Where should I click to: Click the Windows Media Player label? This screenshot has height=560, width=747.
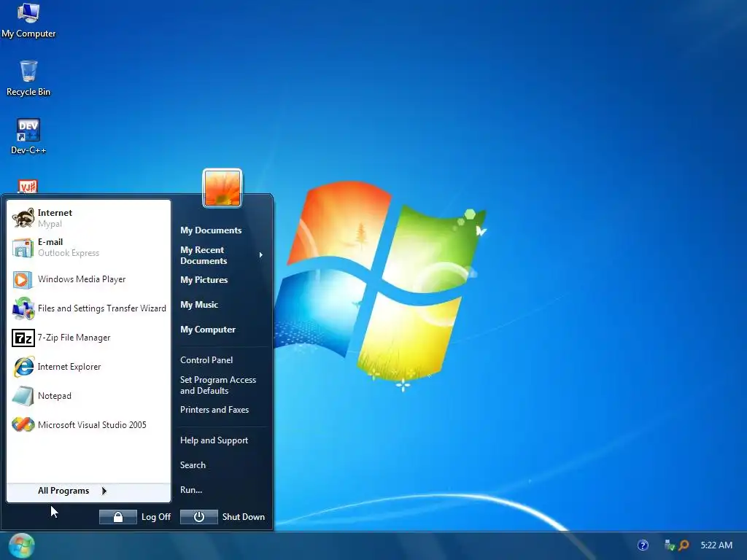coord(82,279)
